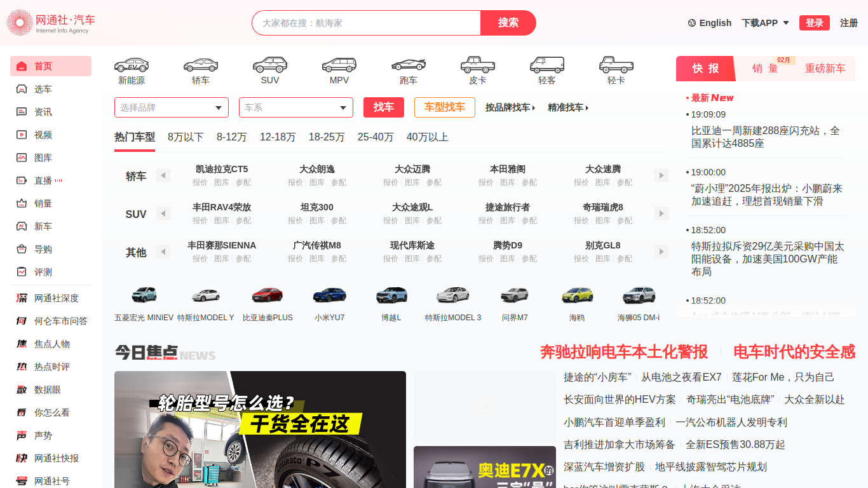Open the 选择品牌 brand dropdown
Image resolution: width=868 pixels, height=488 pixels.
coord(172,107)
